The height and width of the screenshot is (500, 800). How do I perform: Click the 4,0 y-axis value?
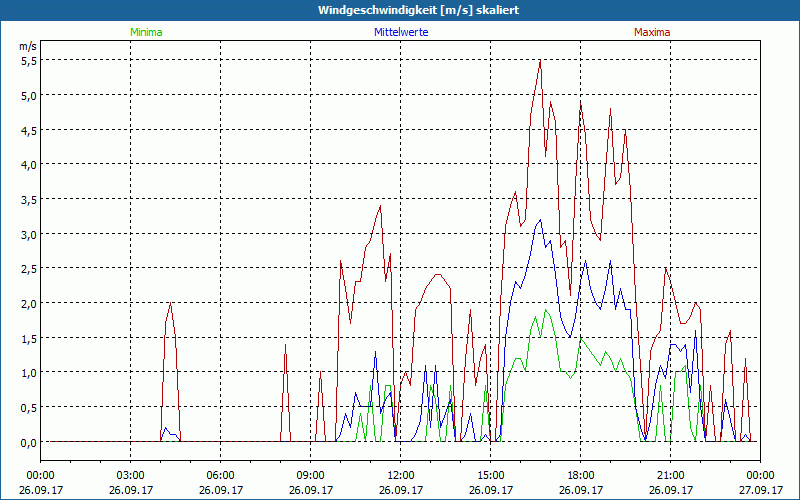pyautogui.click(x=28, y=164)
